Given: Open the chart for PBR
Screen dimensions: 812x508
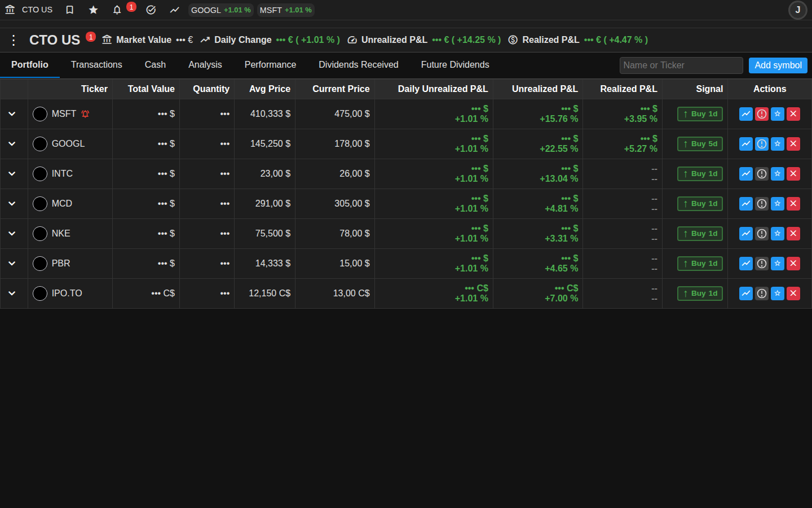Looking at the screenshot, I should 746,264.
